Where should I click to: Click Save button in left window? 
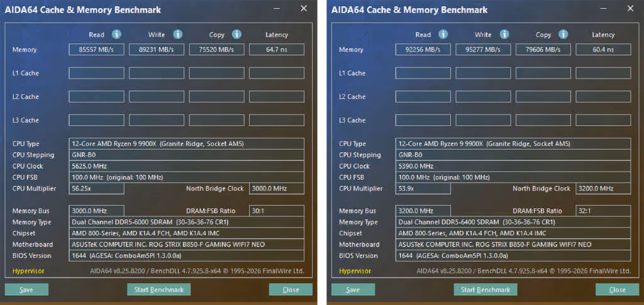26,289
